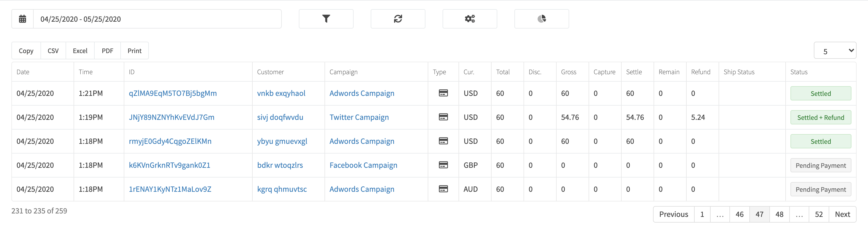The image size is (868, 238).
Task: Open customer sivj doqfwvdu profile link
Action: (280, 117)
